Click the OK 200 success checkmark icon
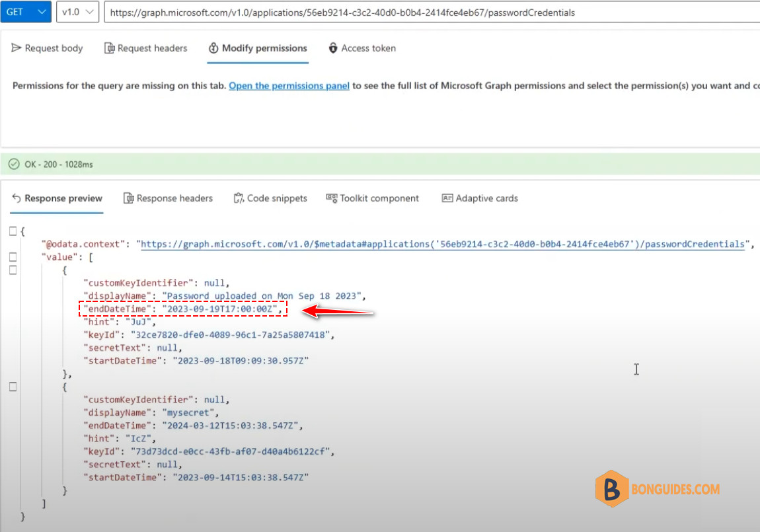The image size is (760, 532). pos(14,164)
